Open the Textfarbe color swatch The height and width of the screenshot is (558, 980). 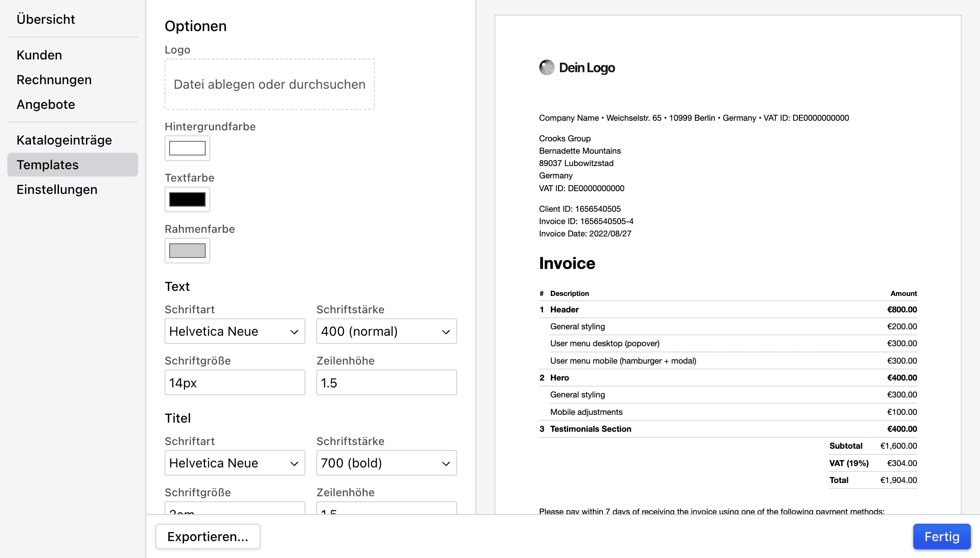pos(187,199)
